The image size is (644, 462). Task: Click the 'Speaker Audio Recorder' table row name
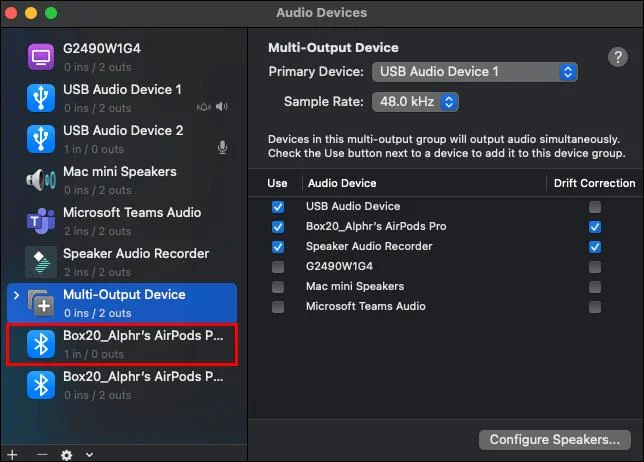[x=369, y=246]
